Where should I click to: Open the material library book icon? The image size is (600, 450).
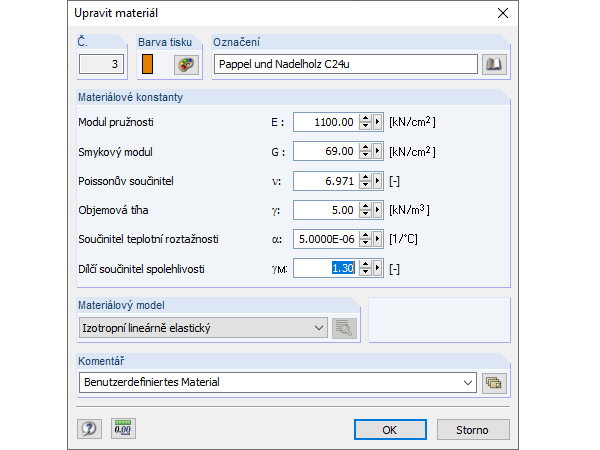495,65
